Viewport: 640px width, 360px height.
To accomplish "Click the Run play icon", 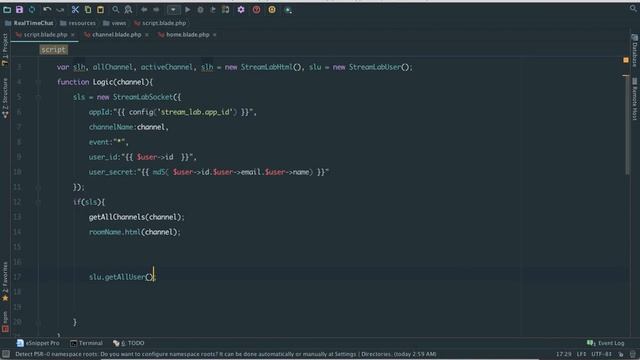I will pyautogui.click(x=187, y=9).
